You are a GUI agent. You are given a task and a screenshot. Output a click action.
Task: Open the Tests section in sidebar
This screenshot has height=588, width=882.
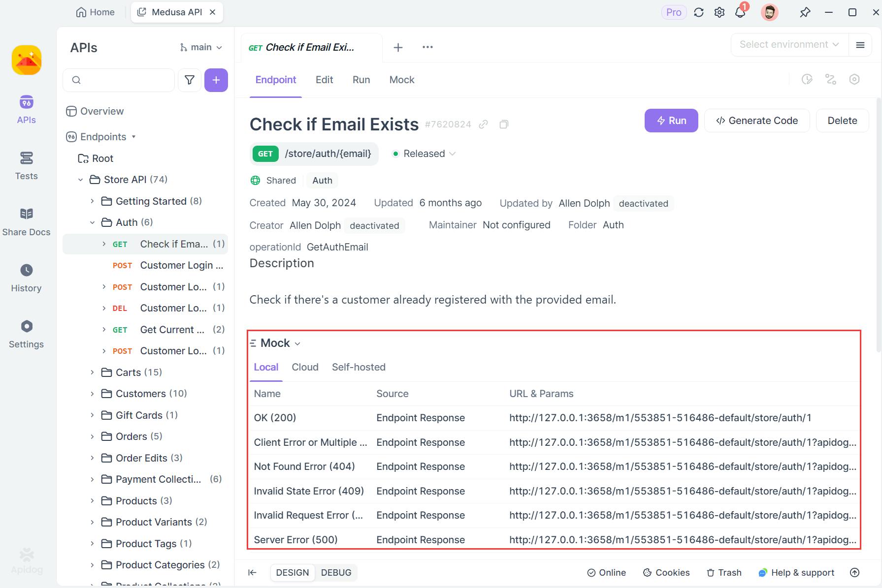(x=26, y=166)
